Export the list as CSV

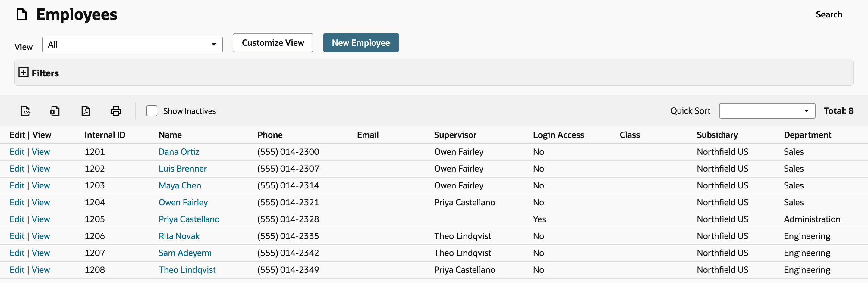click(x=26, y=111)
